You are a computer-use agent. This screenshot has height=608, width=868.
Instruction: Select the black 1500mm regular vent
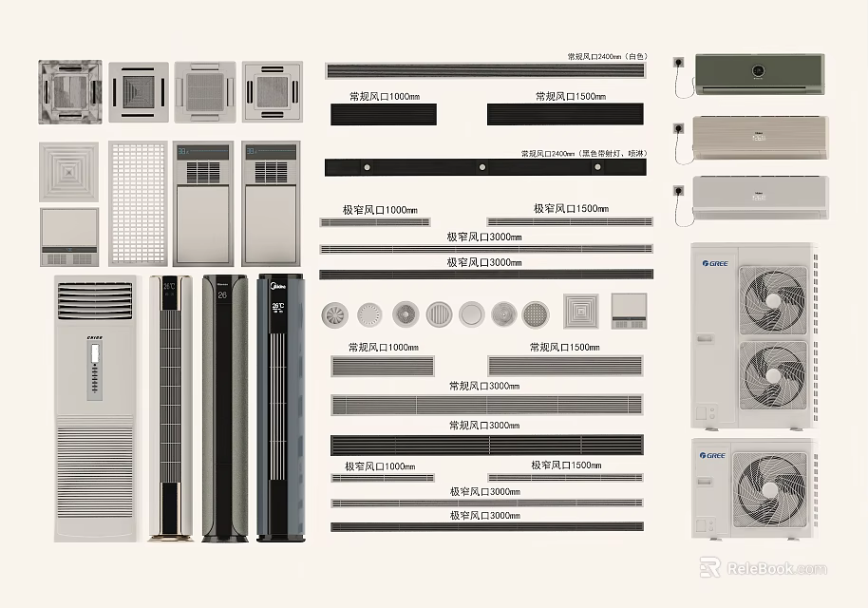(565, 114)
